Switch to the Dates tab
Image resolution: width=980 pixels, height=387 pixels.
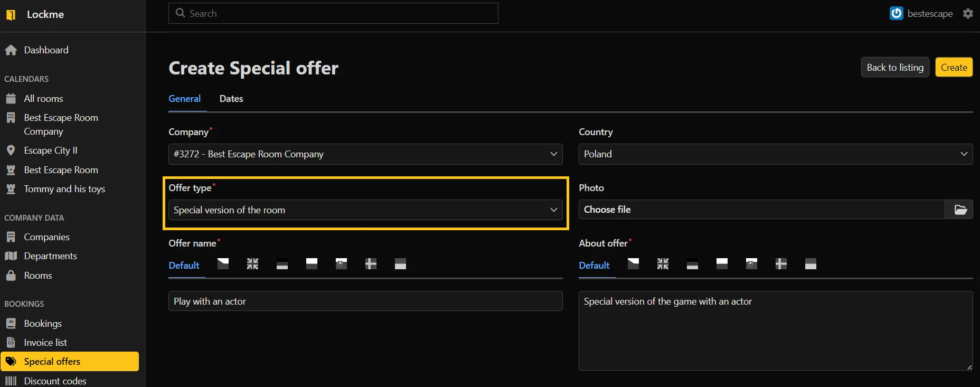click(231, 99)
